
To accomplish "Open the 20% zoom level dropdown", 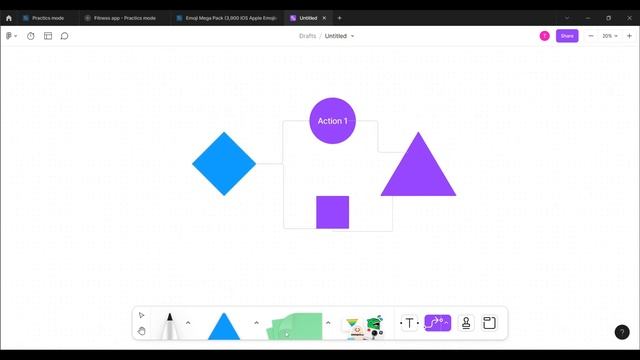I will (610, 36).
